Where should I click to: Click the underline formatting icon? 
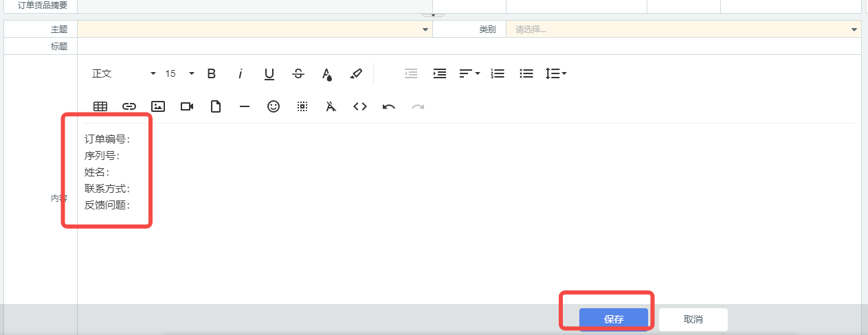(269, 73)
